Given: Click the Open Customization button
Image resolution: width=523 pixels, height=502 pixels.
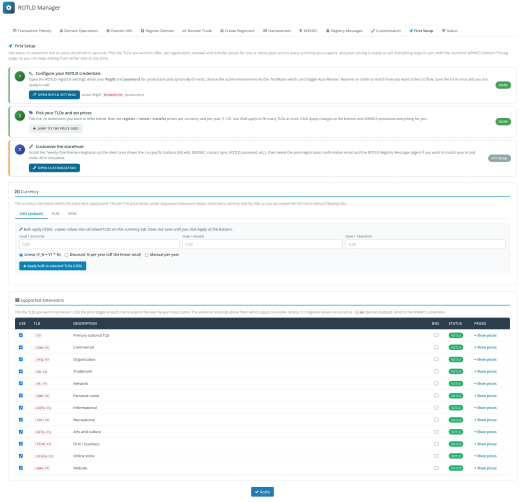Looking at the screenshot, I should [x=54, y=168].
